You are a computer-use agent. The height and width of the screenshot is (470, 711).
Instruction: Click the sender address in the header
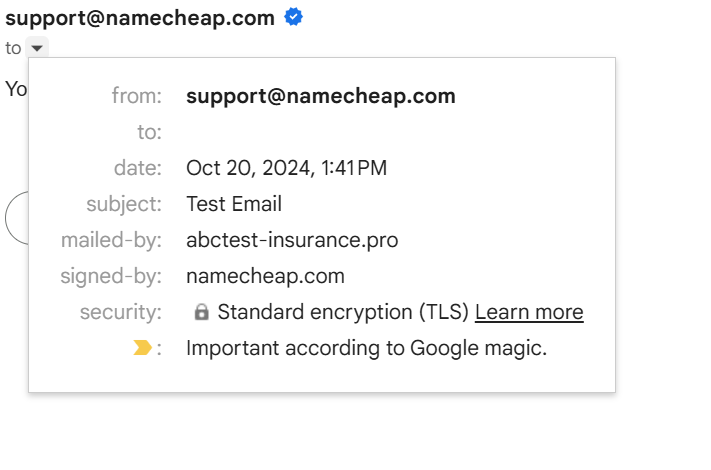(140, 18)
